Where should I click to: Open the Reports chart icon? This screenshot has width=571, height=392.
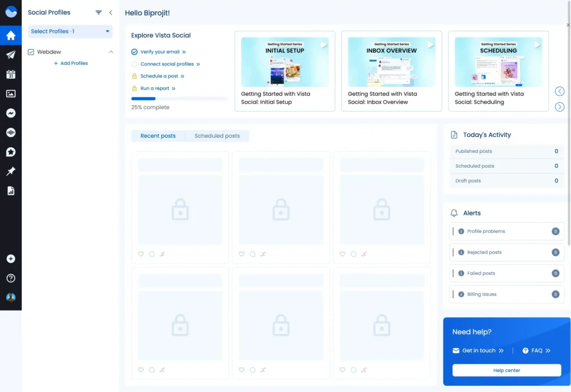pyautogui.click(x=11, y=191)
